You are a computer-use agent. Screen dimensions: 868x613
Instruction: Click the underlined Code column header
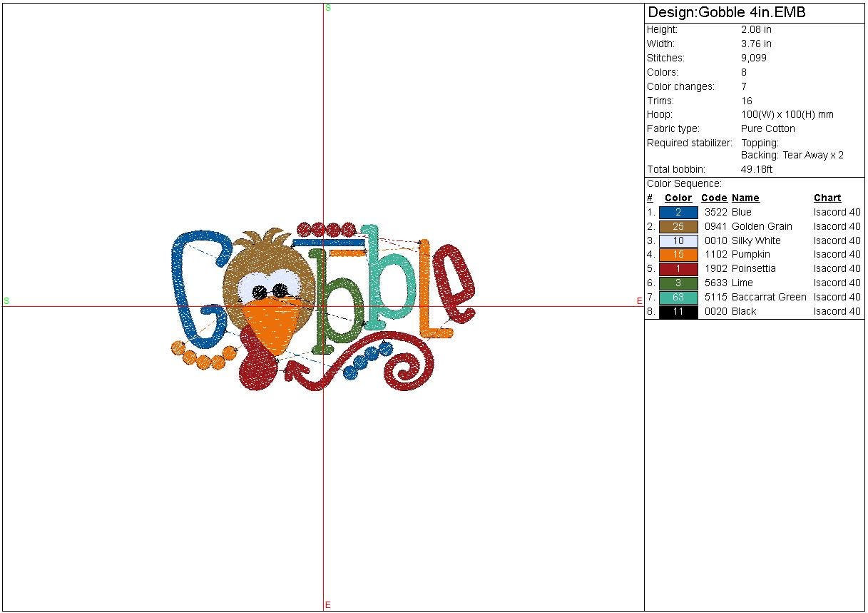pos(713,198)
